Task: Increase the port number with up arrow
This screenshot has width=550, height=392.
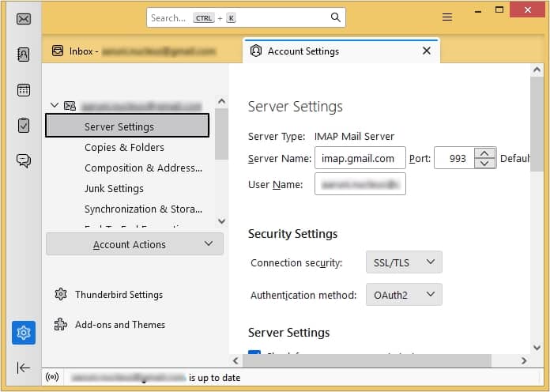Action: [484, 153]
